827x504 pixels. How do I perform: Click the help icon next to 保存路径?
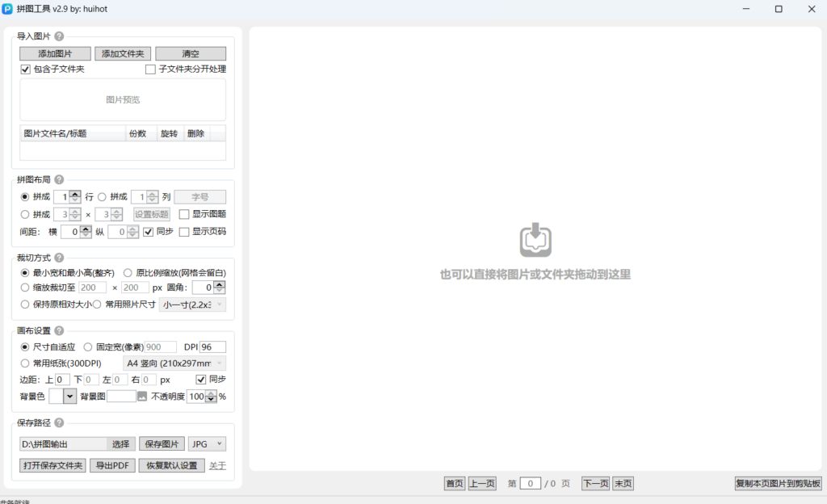[59, 422]
